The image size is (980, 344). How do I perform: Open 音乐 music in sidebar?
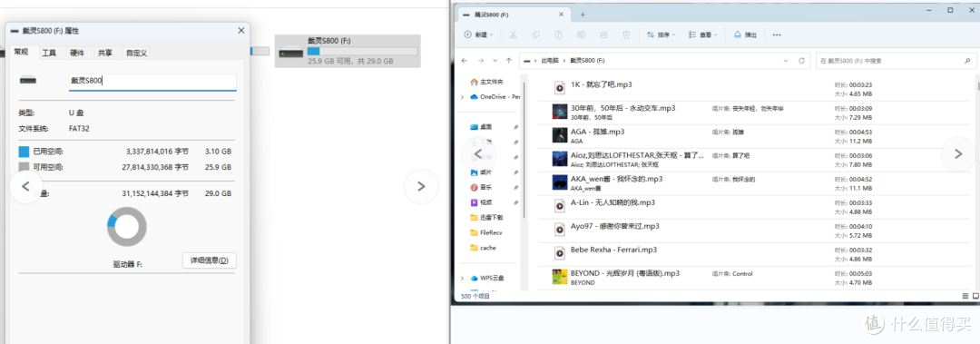480,187
